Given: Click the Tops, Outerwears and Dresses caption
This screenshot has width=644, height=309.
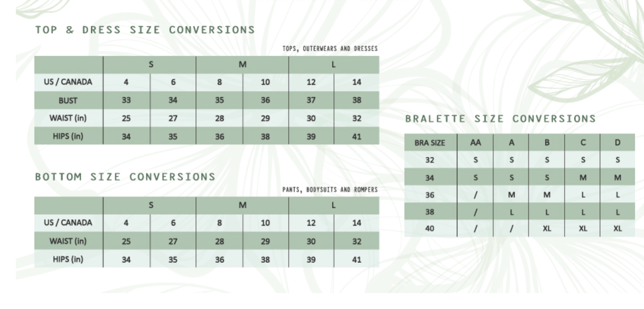Looking at the screenshot, I should [330, 49].
